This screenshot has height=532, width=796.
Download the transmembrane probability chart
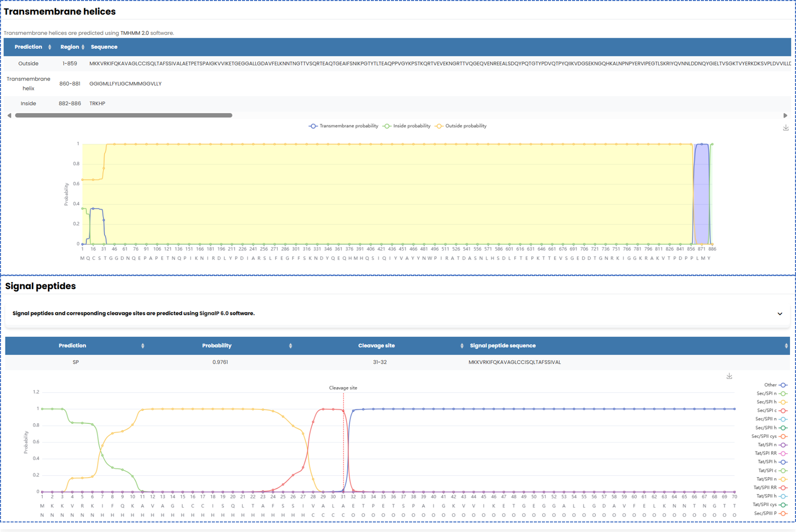click(785, 128)
